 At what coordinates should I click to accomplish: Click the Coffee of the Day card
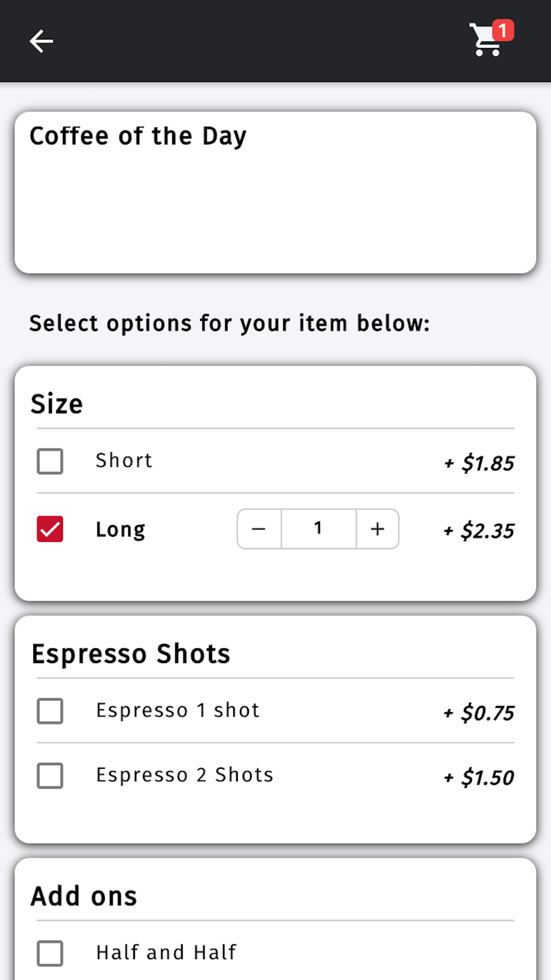click(x=275, y=192)
